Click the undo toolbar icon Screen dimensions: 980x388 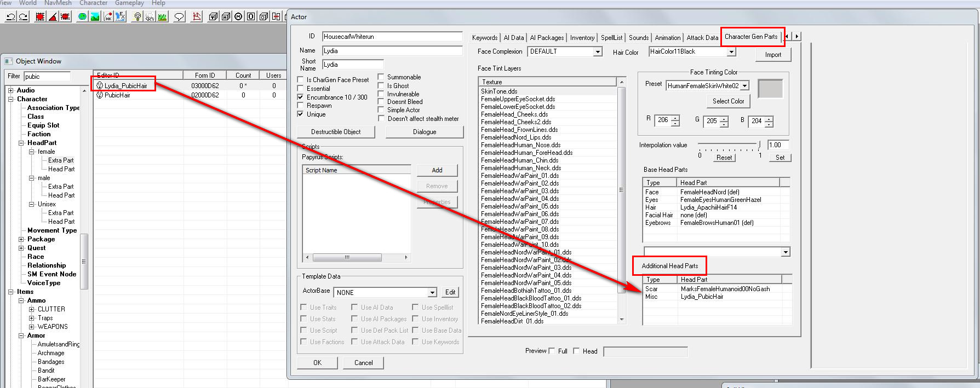10,17
